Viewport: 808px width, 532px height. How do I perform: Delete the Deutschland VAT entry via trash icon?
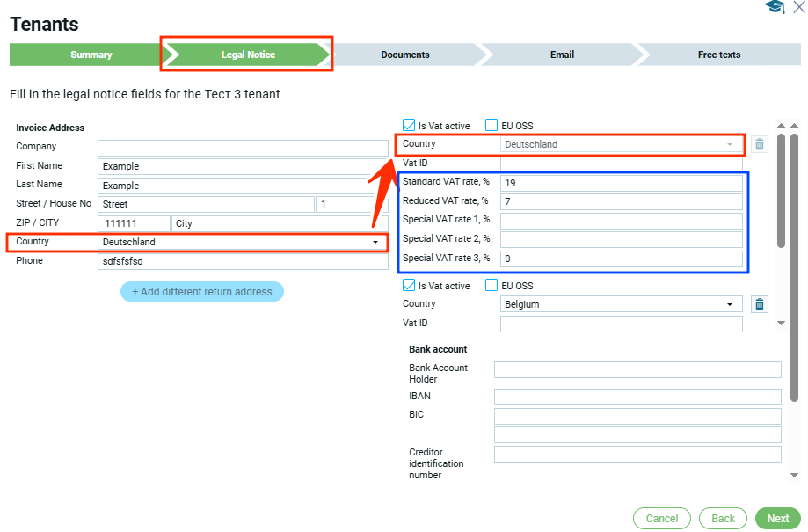click(x=761, y=144)
